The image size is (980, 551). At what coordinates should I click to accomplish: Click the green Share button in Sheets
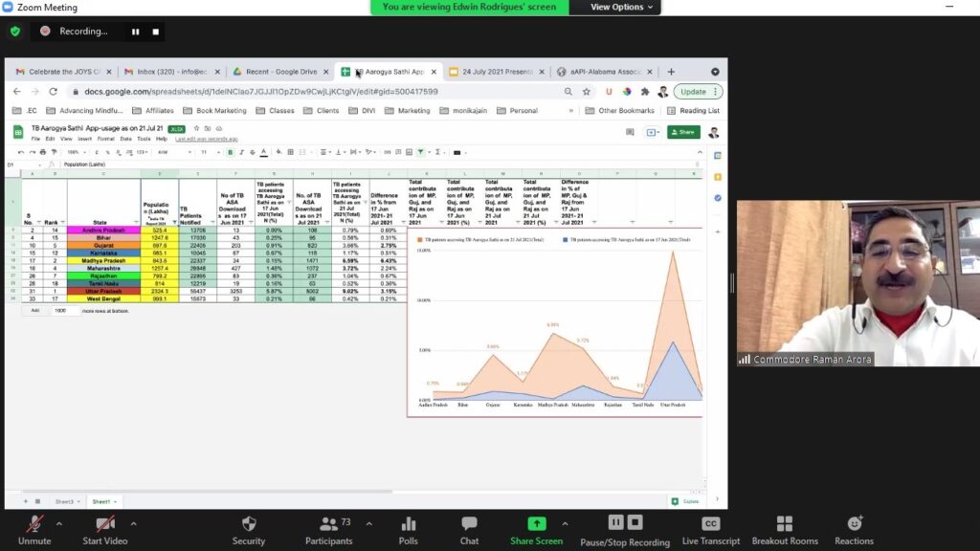tap(683, 132)
